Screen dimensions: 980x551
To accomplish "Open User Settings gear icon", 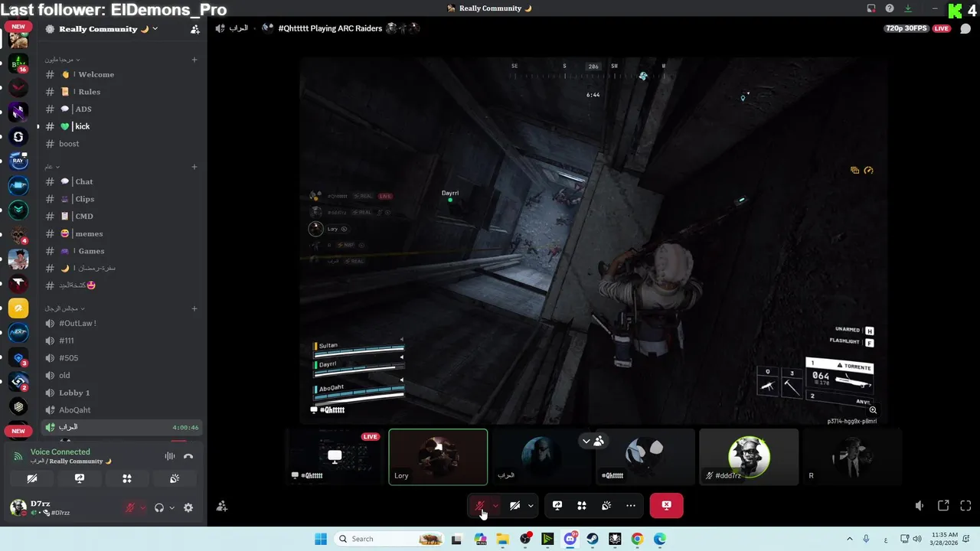I will pos(188,507).
